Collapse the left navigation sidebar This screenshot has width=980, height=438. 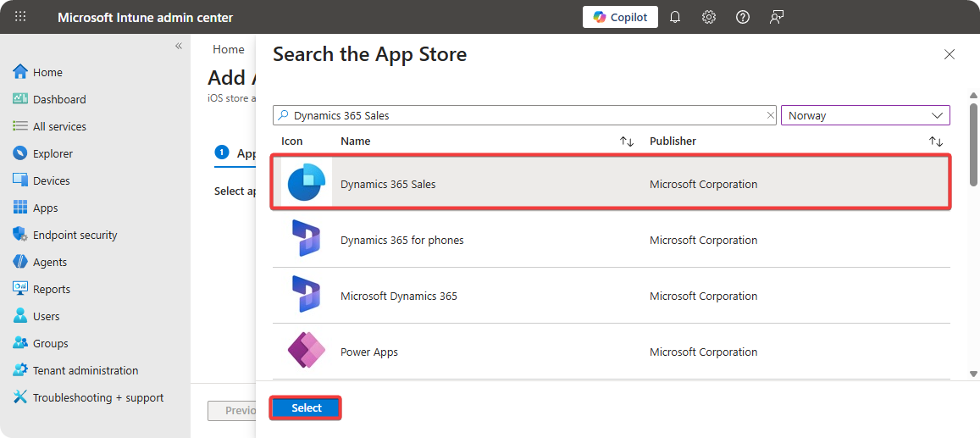coord(179,46)
